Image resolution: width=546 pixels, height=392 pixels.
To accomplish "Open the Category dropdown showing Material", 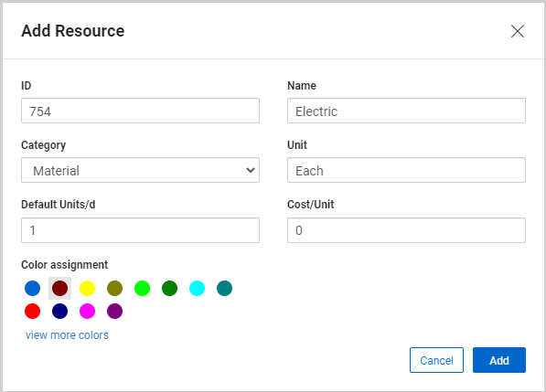I will (x=140, y=170).
